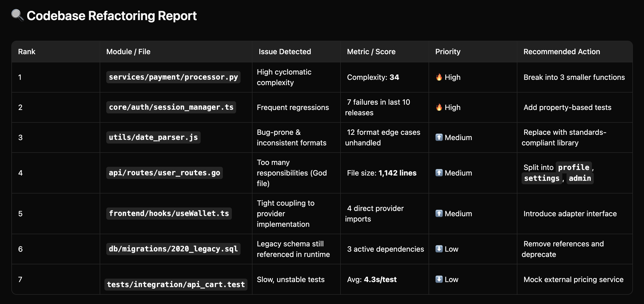
Task: Click the up-arrow icon in the user_routes row
Action: point(439,173)
